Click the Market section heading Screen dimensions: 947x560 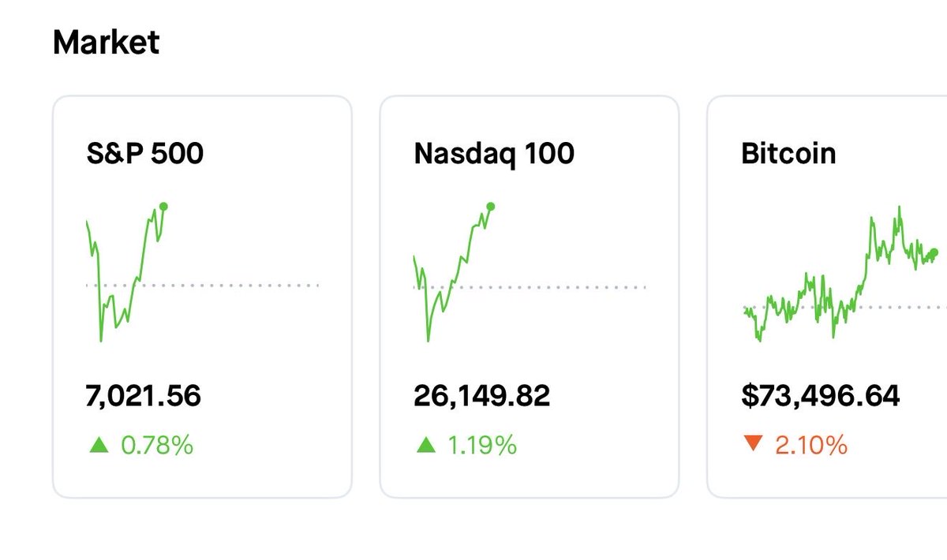tap(107, 42)
